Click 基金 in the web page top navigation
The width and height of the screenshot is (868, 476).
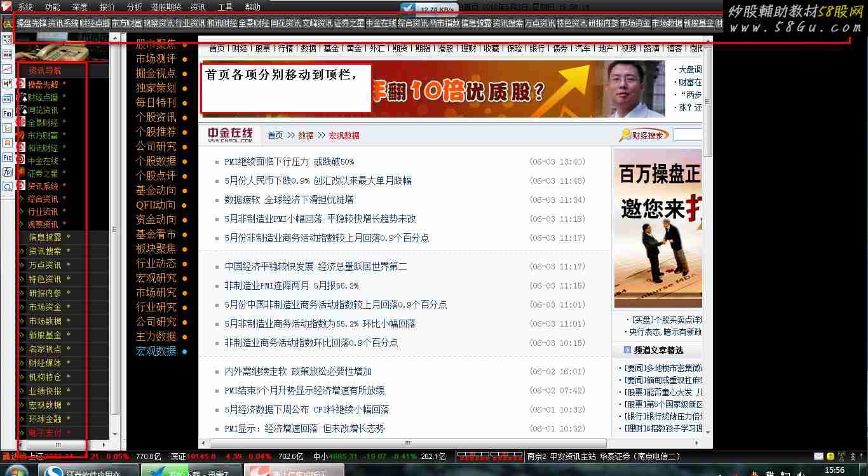(x=331, y=48)
